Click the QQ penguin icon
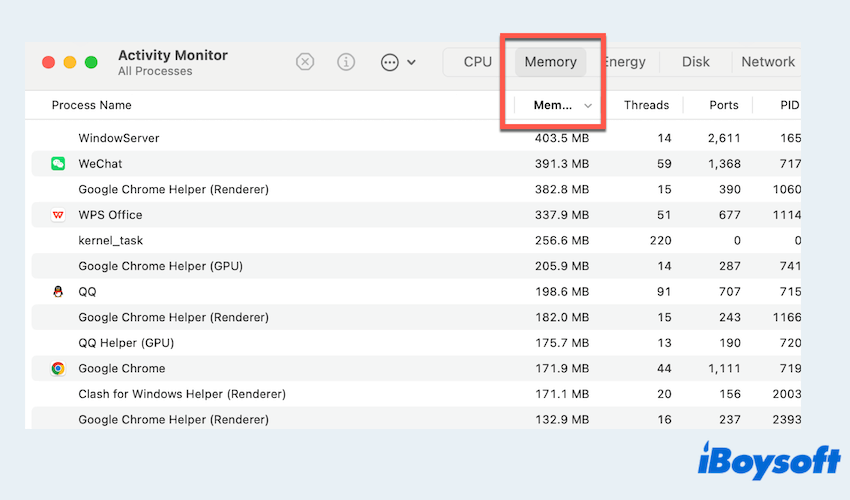 58,292
